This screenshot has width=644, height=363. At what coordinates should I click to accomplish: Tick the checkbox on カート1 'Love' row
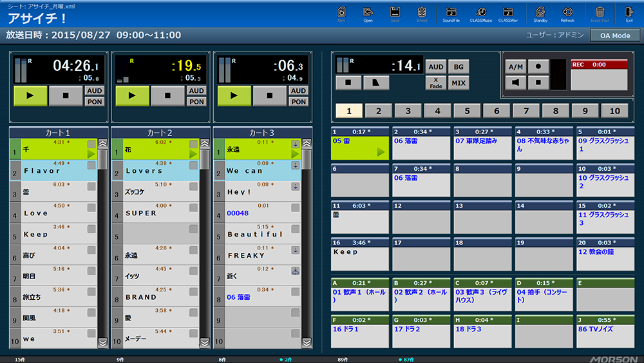[91, 208]
